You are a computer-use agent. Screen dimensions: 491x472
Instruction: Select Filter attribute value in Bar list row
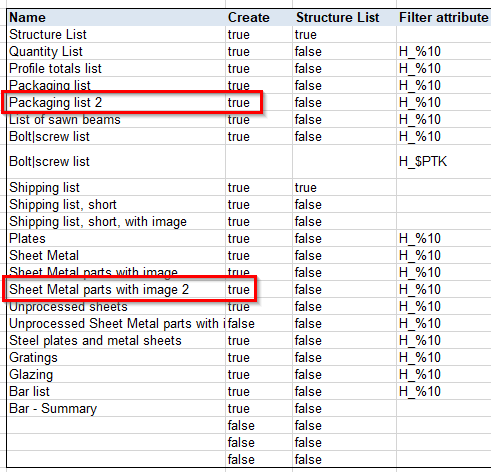click(x=444, y=391)
